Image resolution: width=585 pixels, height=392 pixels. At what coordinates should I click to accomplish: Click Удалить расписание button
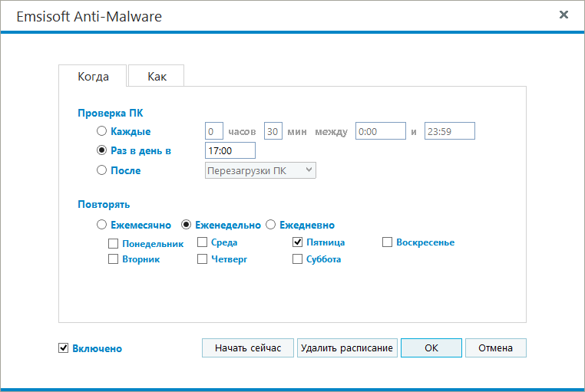(347, 348)
